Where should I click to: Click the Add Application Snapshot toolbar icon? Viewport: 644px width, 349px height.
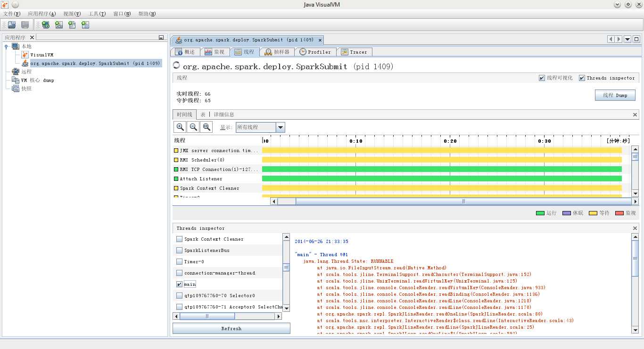coord(85,25)
